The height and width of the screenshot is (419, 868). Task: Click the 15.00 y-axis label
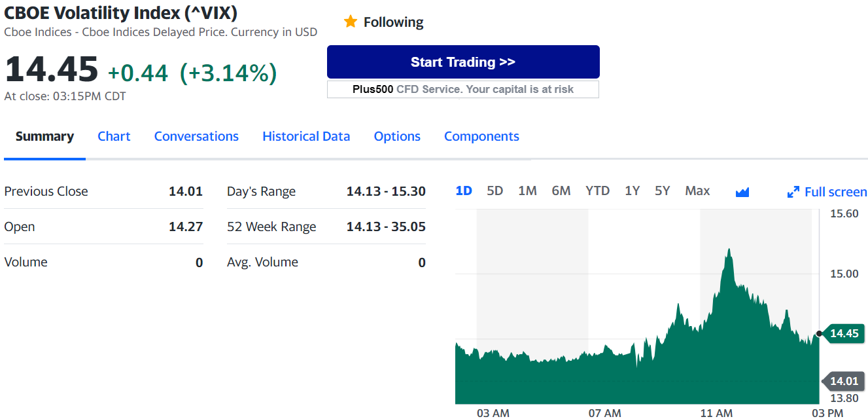[844, 273]
